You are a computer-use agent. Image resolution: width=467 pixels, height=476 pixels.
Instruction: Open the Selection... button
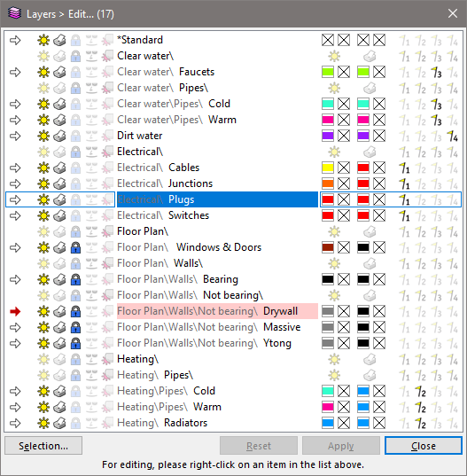43,446
